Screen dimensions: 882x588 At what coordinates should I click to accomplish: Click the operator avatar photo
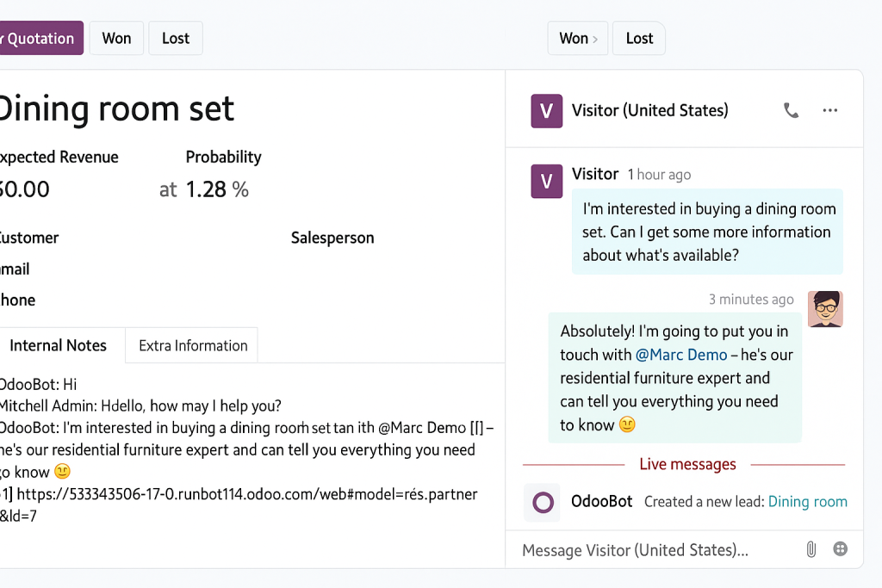tap(824, 308)
